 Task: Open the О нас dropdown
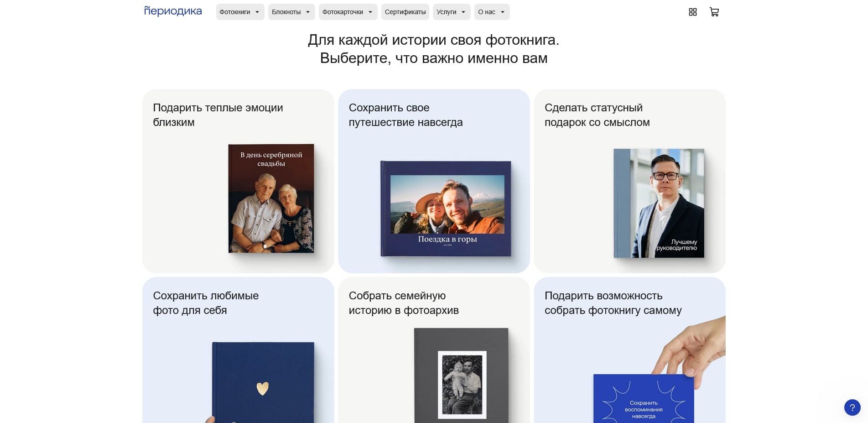coord(491,12)
